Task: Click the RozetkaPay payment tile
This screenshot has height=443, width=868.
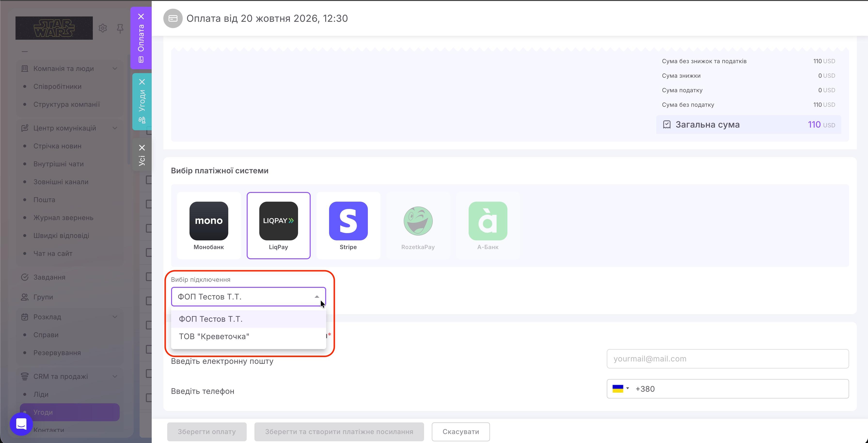Action: click(418, 226)
